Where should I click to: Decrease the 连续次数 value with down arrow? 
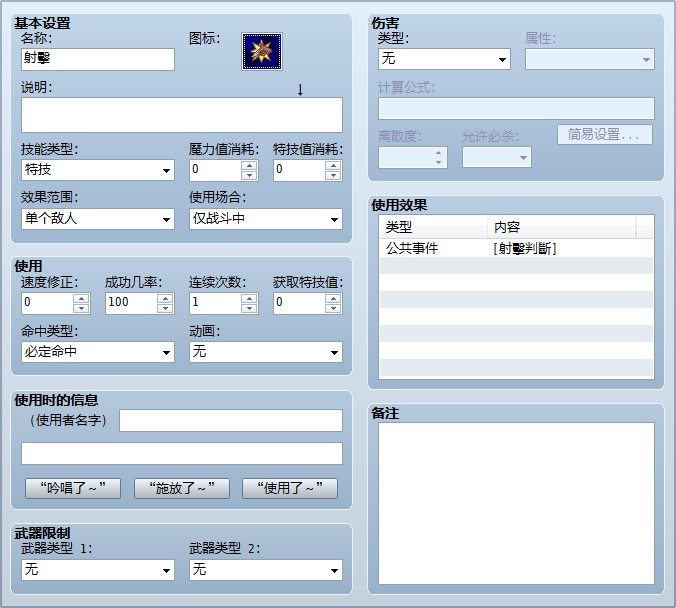[249, 308]
